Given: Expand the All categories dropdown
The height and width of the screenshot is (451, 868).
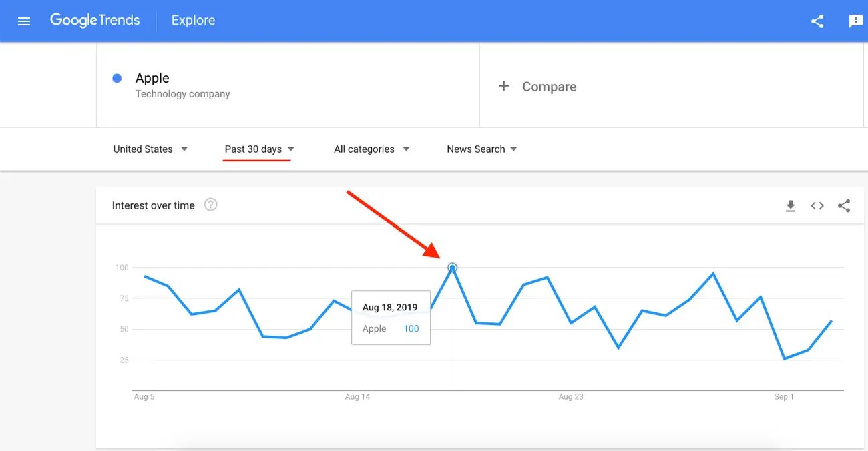Looking at the screenshot, I should (372, 149).
